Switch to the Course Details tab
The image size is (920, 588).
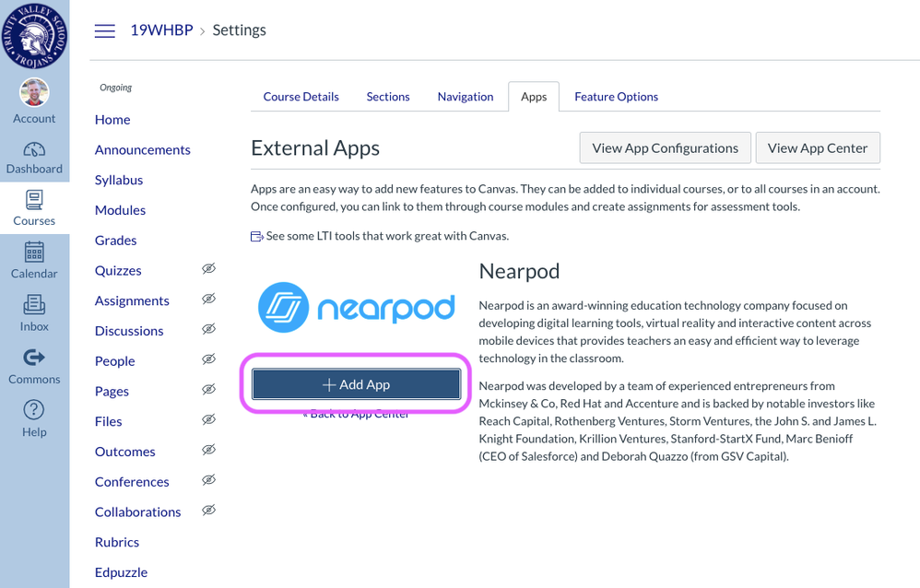point(301,97)
